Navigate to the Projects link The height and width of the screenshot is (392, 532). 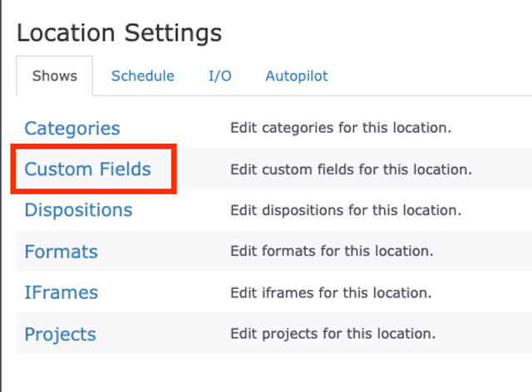pos(60,335)
